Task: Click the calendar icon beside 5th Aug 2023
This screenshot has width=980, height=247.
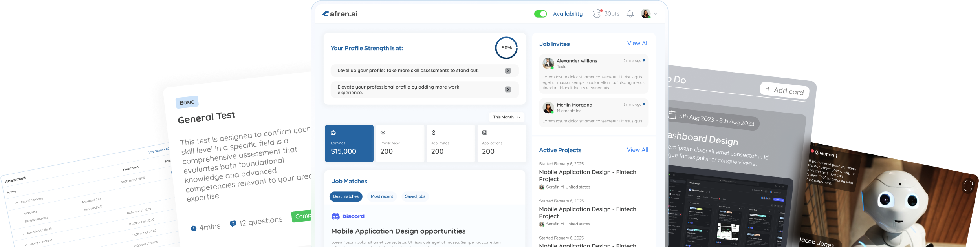Action: [x=672, y=115]
